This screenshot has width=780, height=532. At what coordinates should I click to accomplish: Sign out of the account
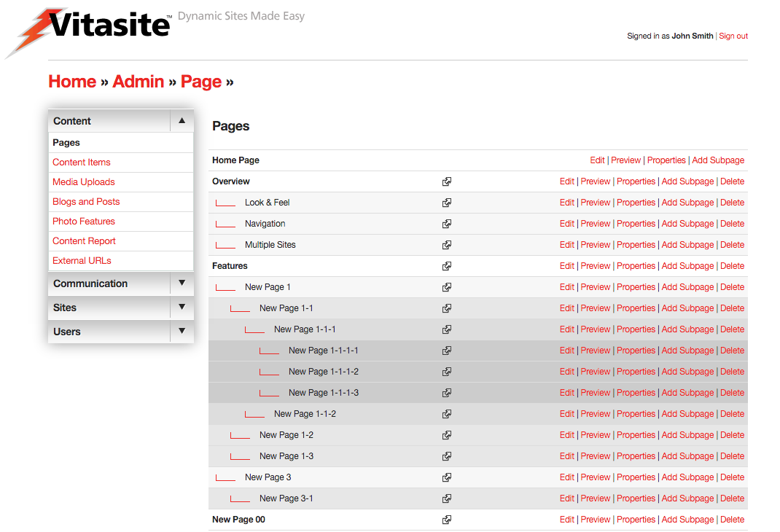733,36
